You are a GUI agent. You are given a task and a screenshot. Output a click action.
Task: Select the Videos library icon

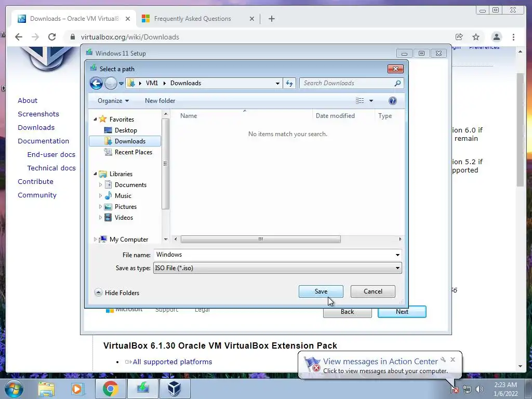pyautogui.click(x=108, y=218)
